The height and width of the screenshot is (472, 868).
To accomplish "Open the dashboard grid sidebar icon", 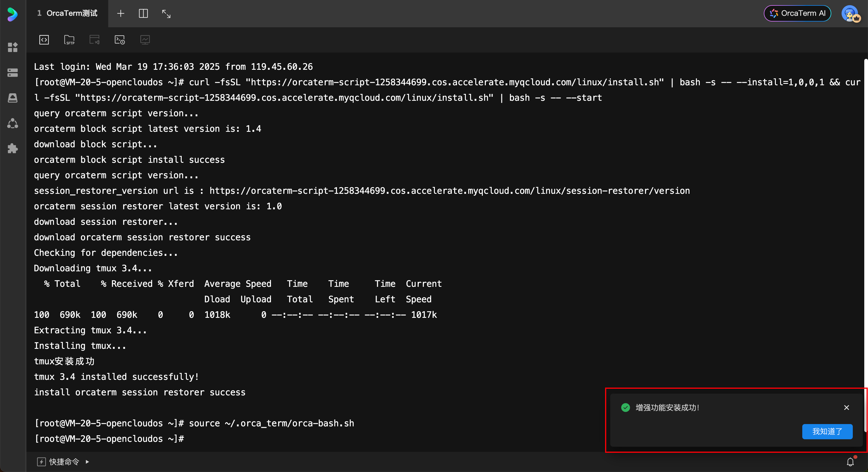I will pyautogui.click(x=12, y=47).
